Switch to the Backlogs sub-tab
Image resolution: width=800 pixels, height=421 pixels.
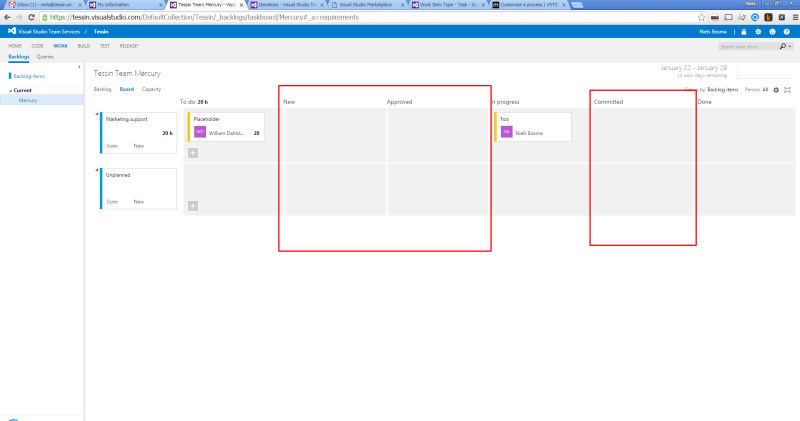click(18, 57)
